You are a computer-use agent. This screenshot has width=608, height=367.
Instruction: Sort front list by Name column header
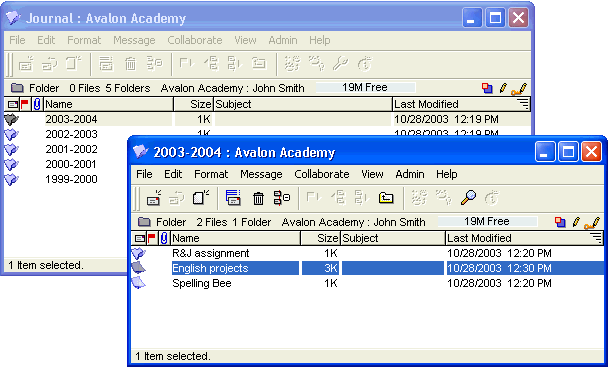click(235, 238)
